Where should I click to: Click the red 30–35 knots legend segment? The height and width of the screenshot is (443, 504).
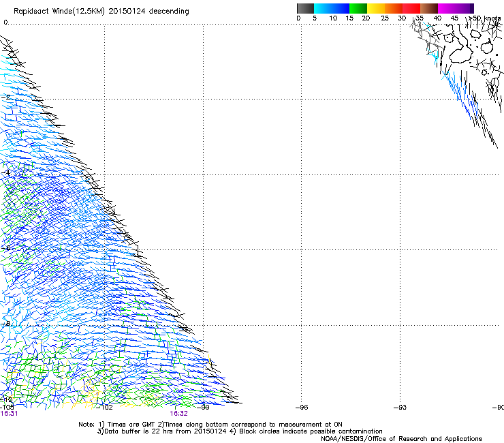[x=411, y=8]
